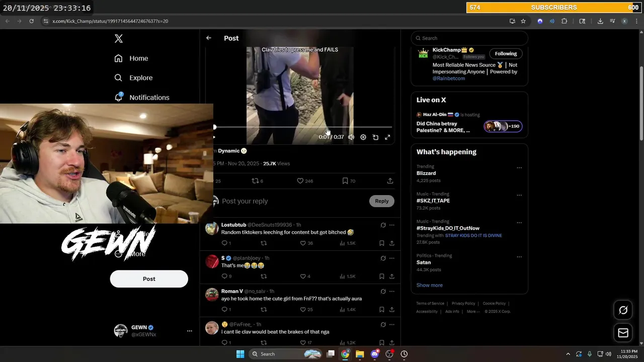Open more options for Satan trend
This screenshot has width=644, height=362.
[519, 257]
